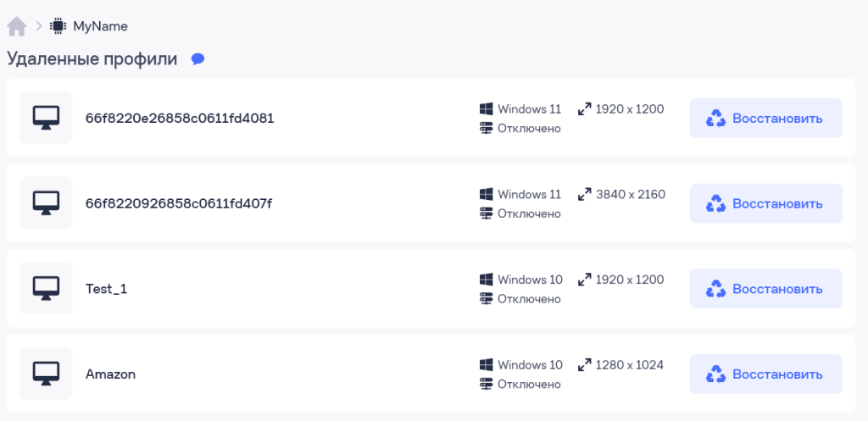Open the blue chat bubble help icon
Screen dimensions: 868x421
(x=198, y=59)
